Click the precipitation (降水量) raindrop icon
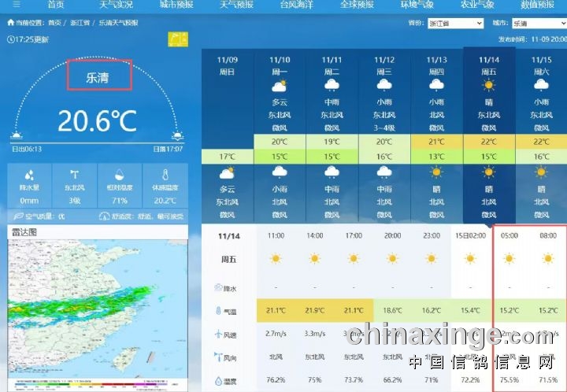The image size is (567, 392). [29, 175]
